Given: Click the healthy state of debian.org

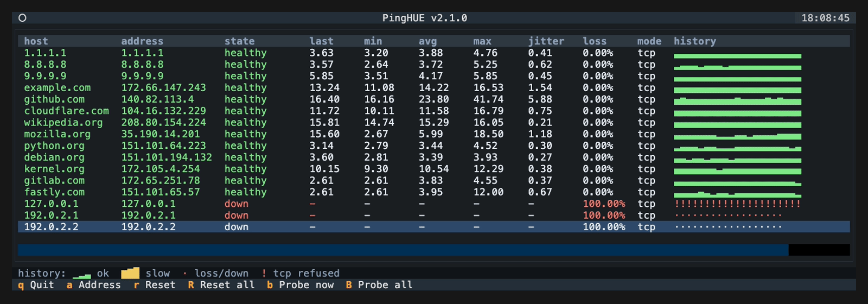Looking at the screenshot, I should [246, 157].
